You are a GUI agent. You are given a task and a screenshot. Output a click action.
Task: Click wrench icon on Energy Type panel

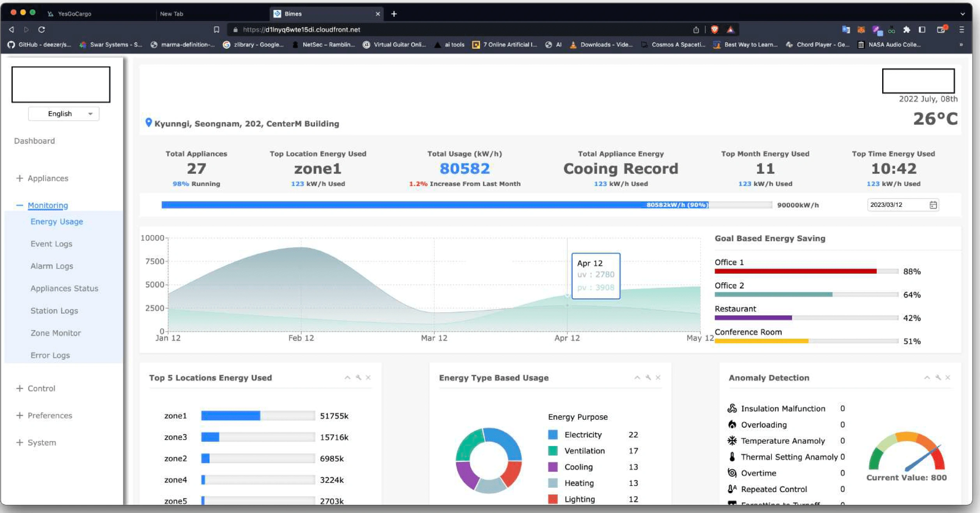click(648, 378)
